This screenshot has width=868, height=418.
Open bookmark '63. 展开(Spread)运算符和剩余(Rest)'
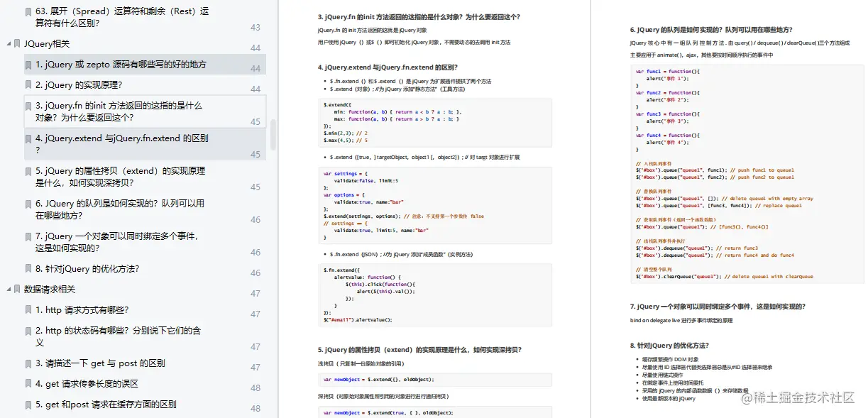[x=122, y=17]
